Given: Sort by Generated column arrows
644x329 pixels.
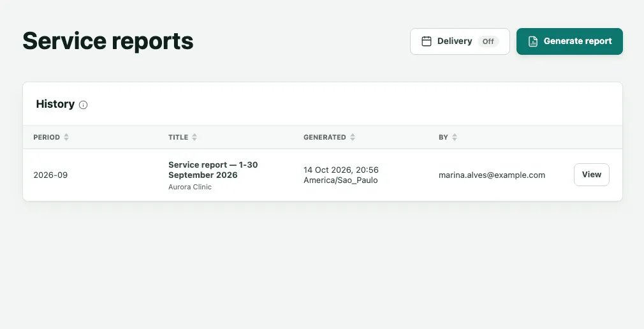Looking at the screenshot, I should pyautogui.click(x=353, y=137).
